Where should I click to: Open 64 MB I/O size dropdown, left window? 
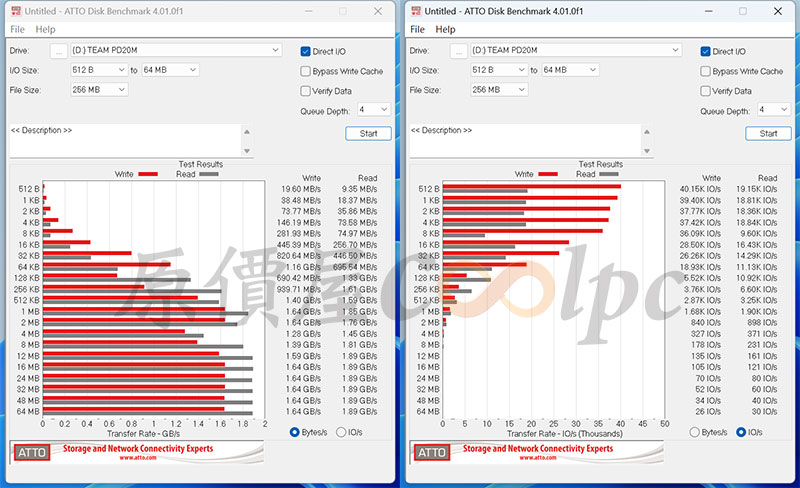170,70
